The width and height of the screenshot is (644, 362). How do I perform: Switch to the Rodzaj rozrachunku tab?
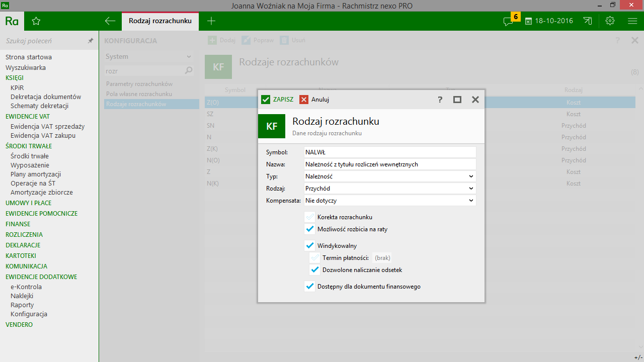160,21
